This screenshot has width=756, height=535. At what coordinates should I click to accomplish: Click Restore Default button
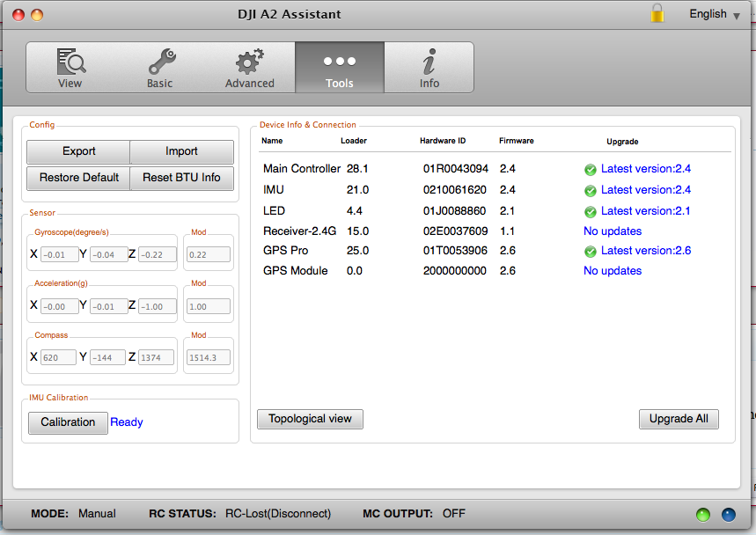click(78, 178)
